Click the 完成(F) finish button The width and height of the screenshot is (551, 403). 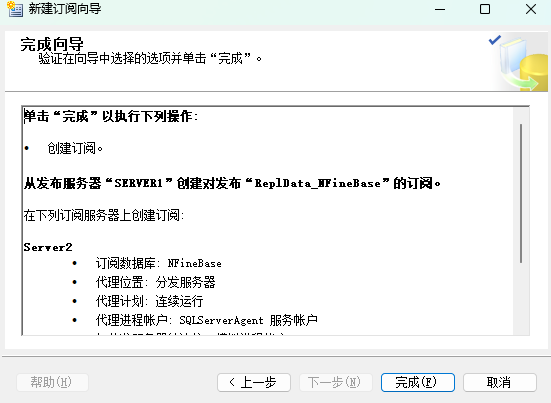click(418, 382)
